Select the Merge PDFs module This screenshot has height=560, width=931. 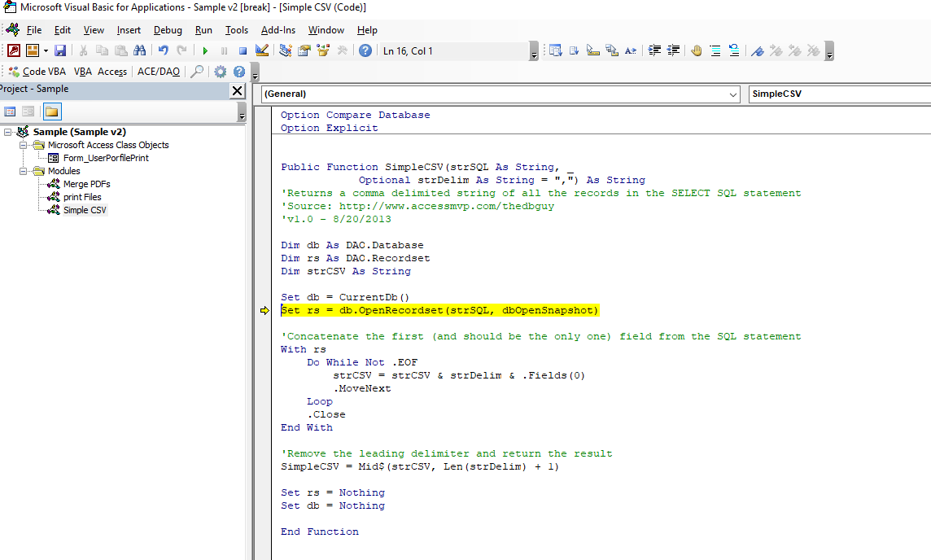click(x=86, y=184)
